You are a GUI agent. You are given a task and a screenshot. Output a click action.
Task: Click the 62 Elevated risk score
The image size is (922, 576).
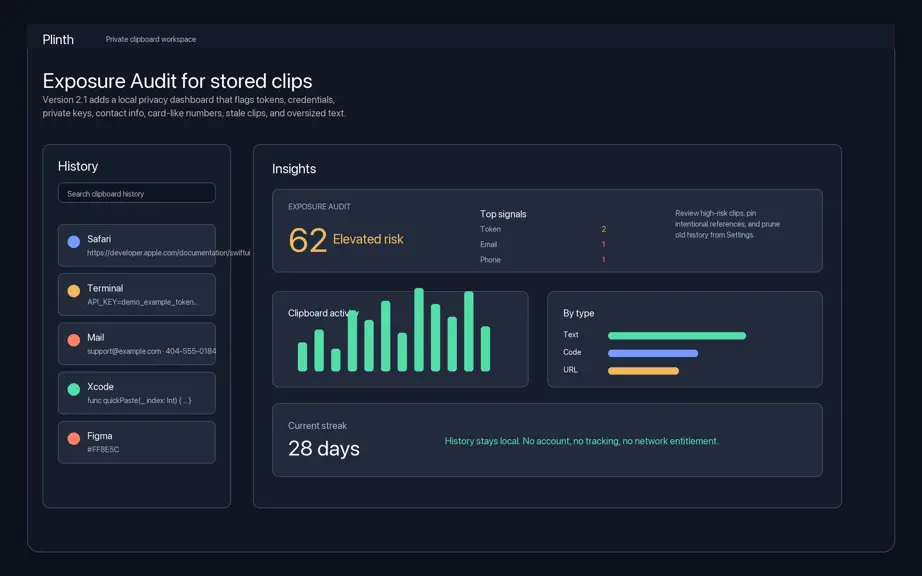tap(346, 240)
